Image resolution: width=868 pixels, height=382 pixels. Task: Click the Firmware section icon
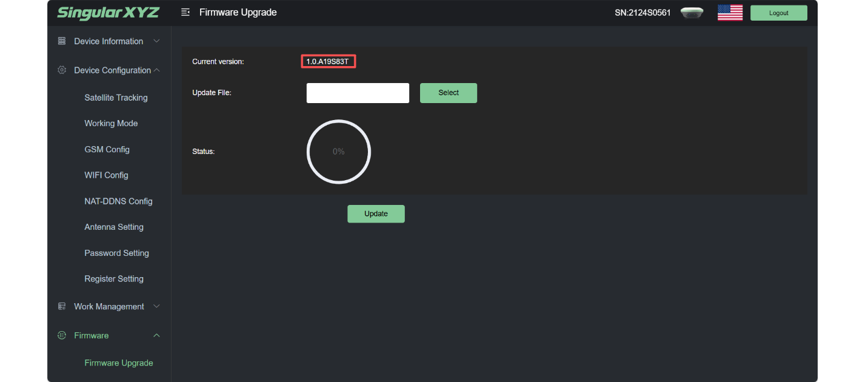click(x=61, y=335)
